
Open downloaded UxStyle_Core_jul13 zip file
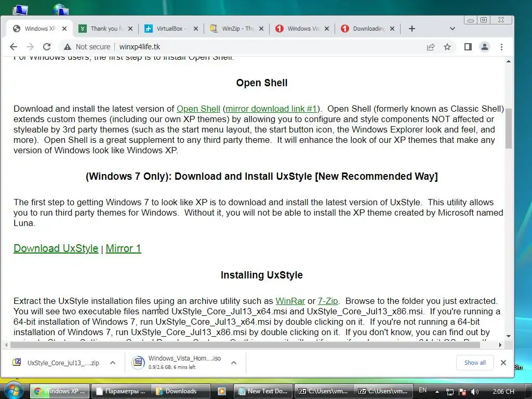click(56, 363)
